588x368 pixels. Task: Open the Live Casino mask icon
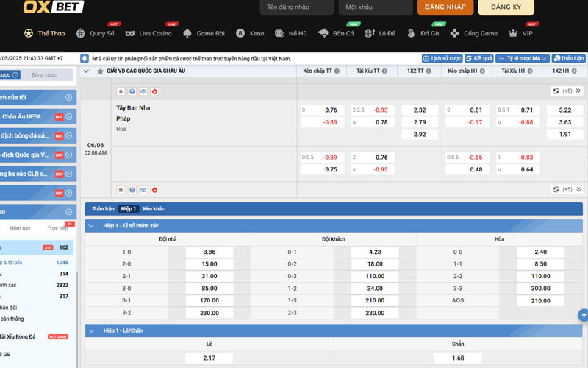130,33
